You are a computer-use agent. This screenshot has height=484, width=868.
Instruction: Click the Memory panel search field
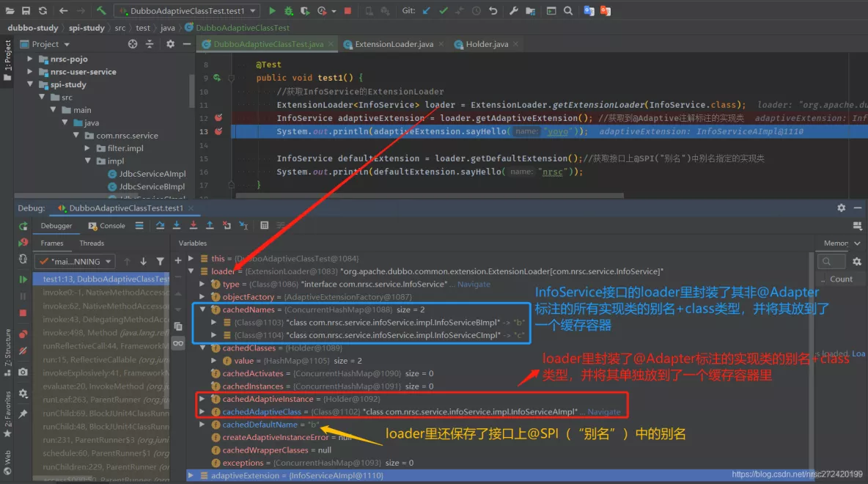coord(831,261)
